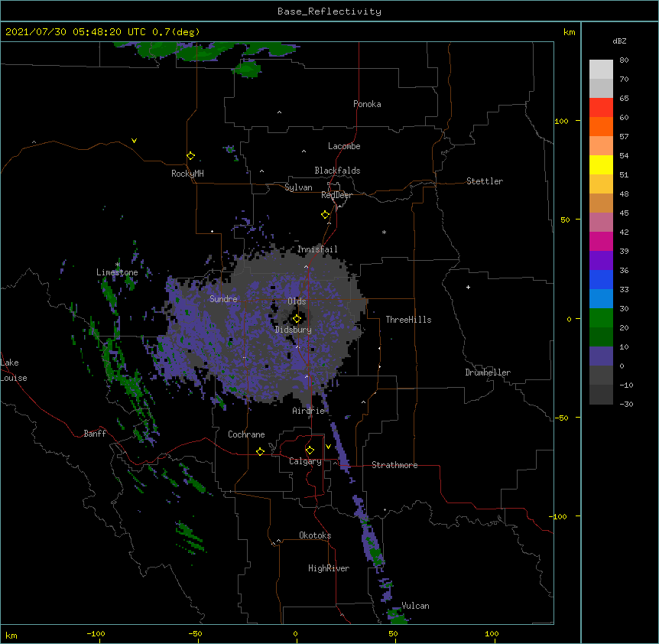The image size is (659, 644).
Task: Click the light blue 30-33 dBZ legend swatch
Action: [601, 299]
